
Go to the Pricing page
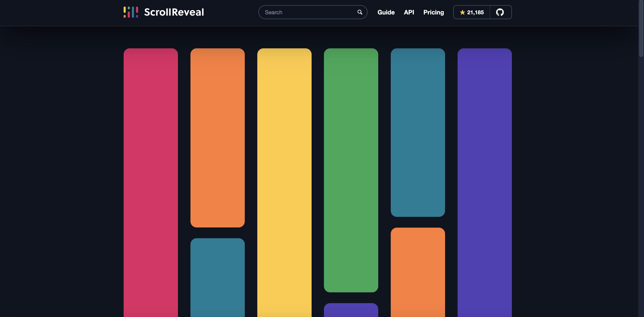click(434, 12)
